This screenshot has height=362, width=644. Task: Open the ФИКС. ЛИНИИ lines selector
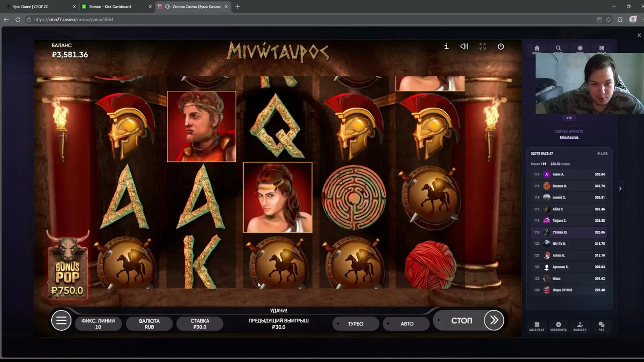(98, 324)
